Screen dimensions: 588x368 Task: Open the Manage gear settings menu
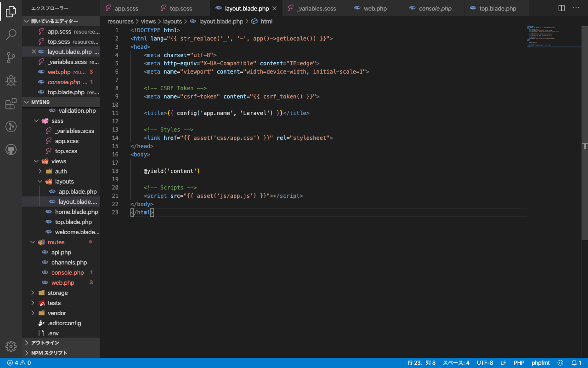click(11, 346)
